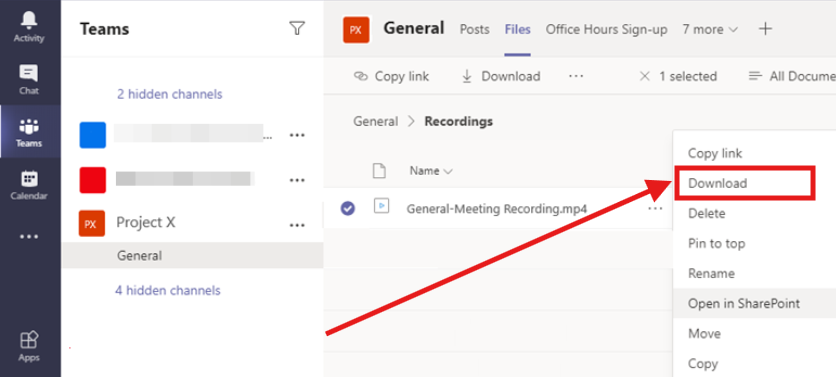
Task: Open ellipsis for General-Meeting Recording.mp4
Action: click(655, 208)
